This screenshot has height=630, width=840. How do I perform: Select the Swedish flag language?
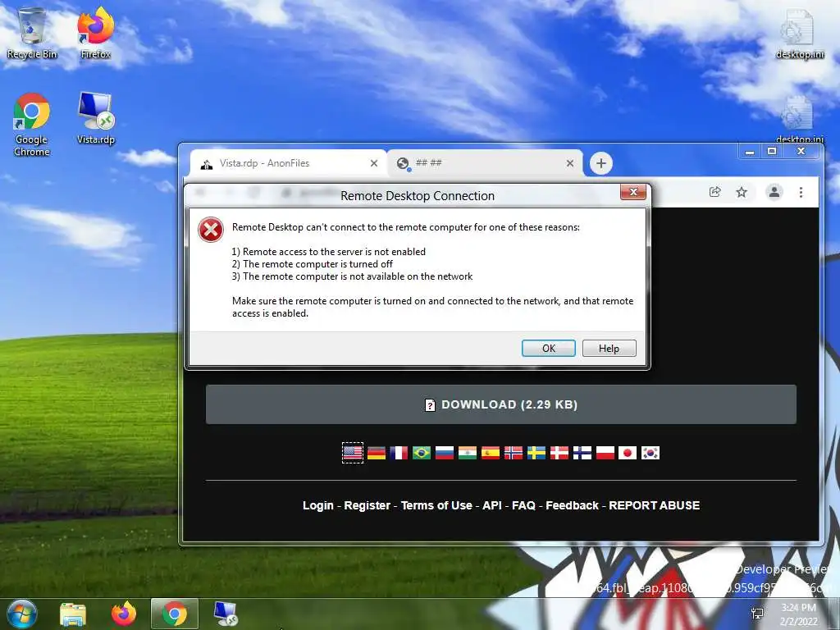536,453
